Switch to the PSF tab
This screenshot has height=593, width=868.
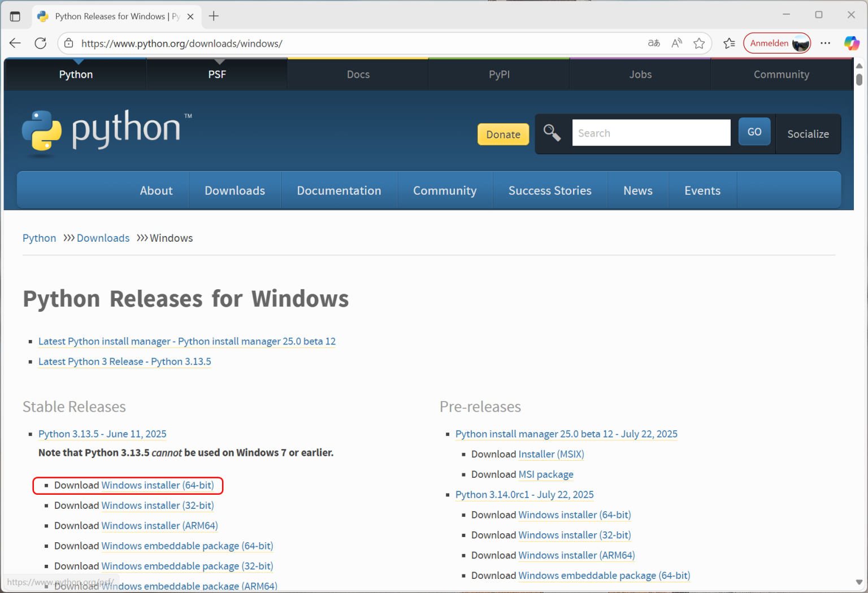tap(216, 74)
